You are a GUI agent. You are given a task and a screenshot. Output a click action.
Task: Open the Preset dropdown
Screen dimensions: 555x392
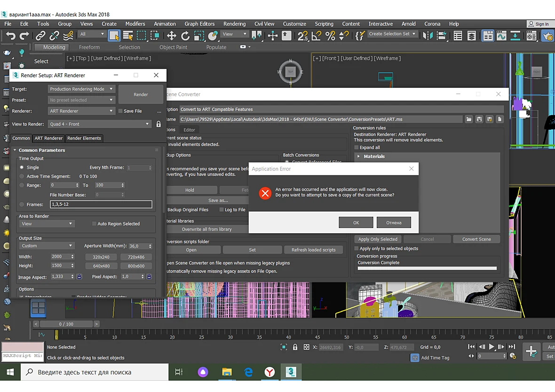[81, 100]
